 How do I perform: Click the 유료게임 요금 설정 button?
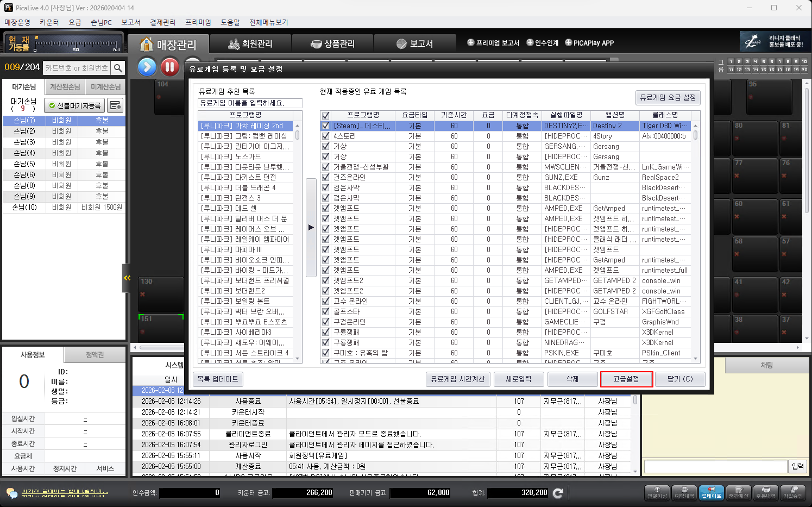click(x=668, y=97)
